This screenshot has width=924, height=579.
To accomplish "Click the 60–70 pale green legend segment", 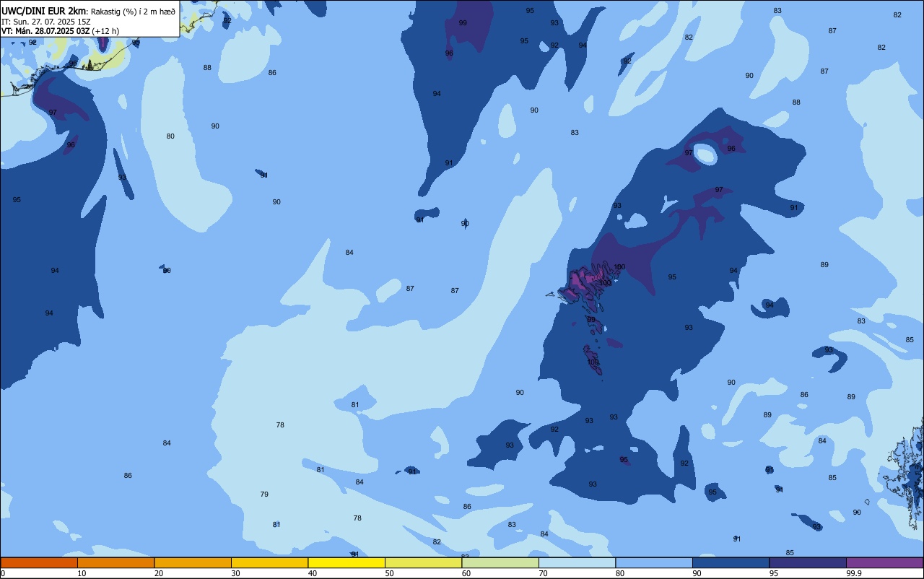I will tap(500, 562).
